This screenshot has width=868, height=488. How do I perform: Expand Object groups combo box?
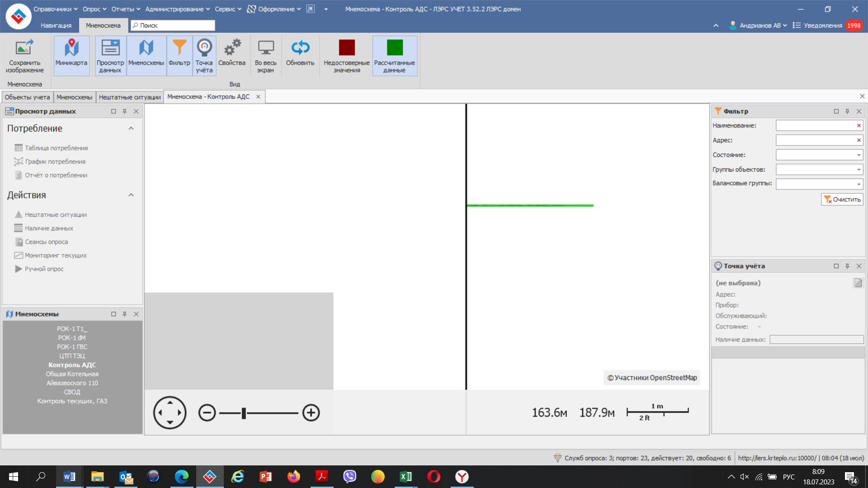[x=859, y=169]
